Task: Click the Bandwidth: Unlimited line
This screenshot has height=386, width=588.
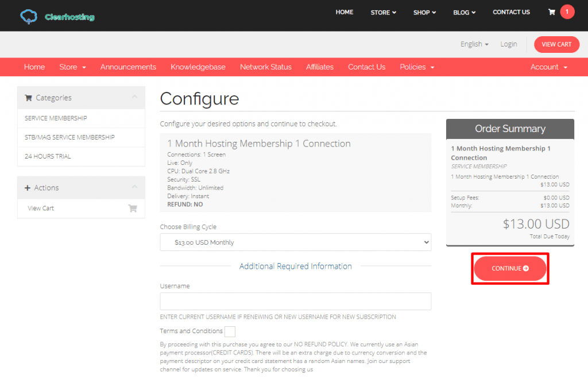Action: click(195, 188)
